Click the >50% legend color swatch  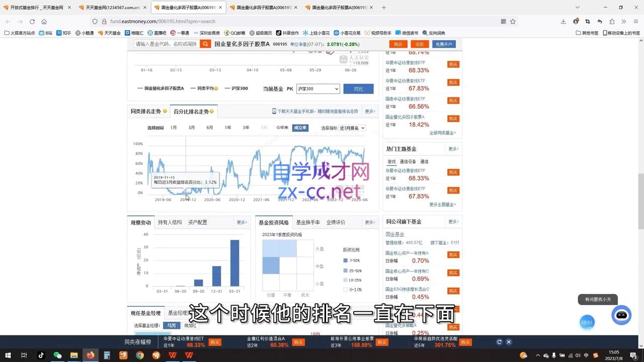[345, 260]
